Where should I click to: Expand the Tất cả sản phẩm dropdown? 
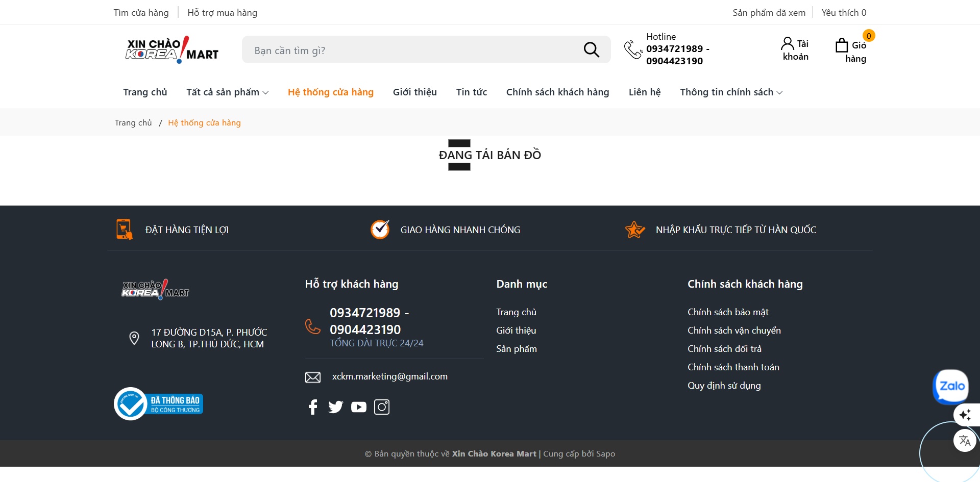point(227,92)
